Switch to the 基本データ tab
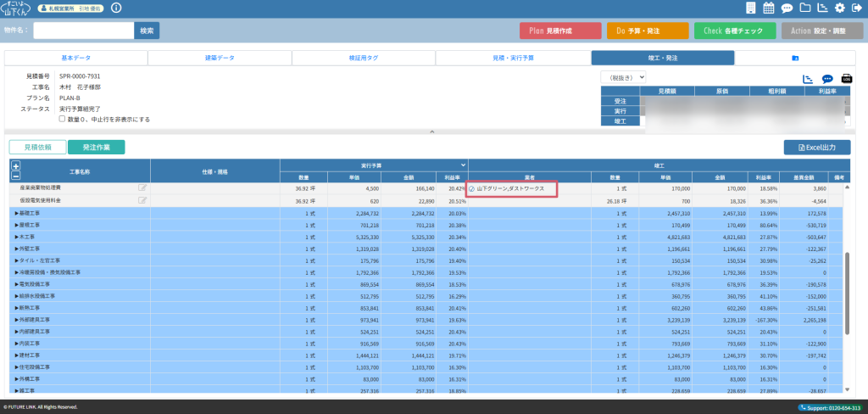 (x=76, y=58)
